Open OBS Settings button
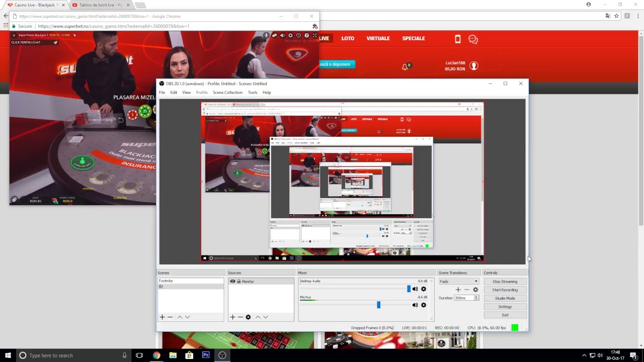 tap(505, 307)
